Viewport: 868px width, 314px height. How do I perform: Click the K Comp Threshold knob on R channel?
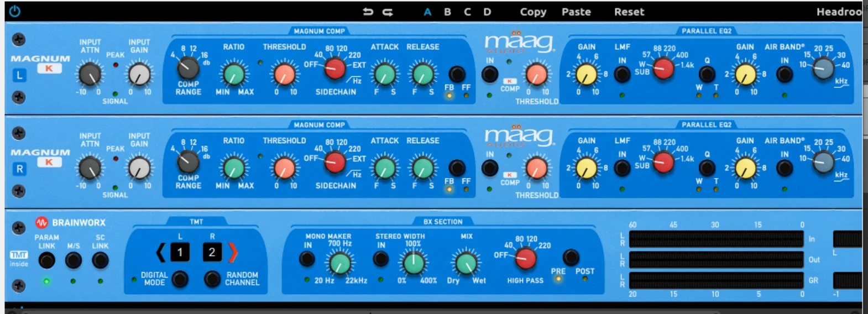click(536, 168)
